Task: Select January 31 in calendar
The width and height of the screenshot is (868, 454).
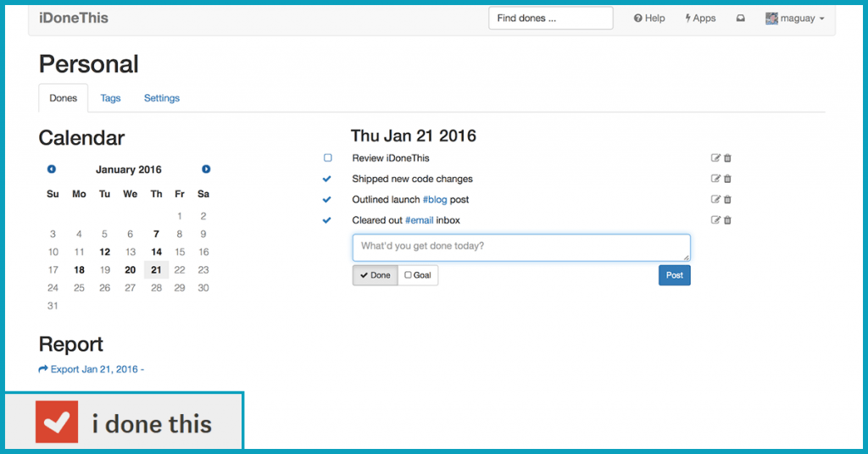Action: tap(53, 306)
